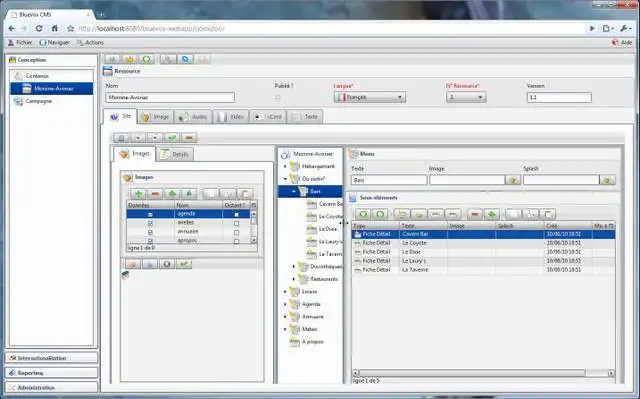
Task: Reload the page with the browser refresh icon
Action: [x=39, y=29]
